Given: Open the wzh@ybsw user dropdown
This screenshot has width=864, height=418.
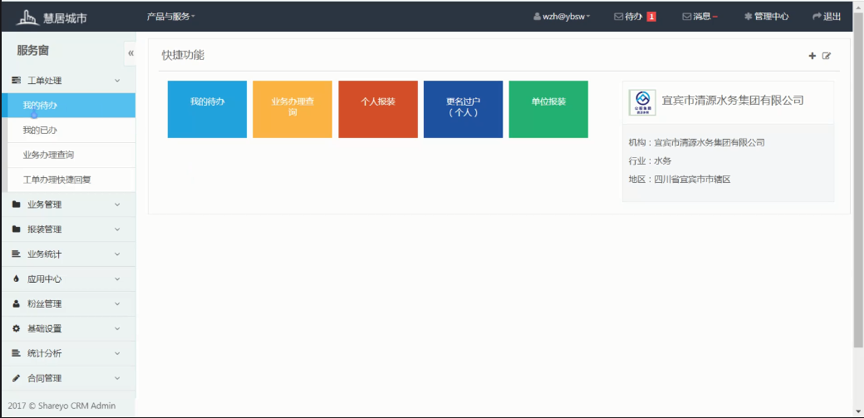Looking at the screenshot, I should coord(562,17).
